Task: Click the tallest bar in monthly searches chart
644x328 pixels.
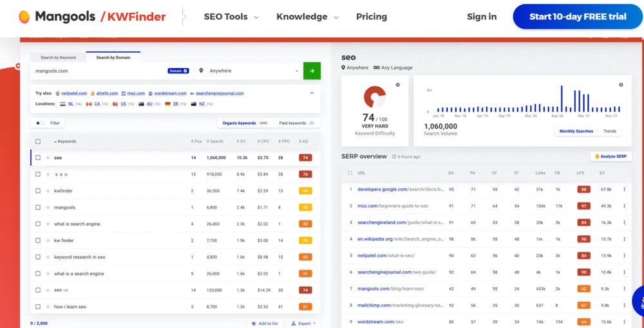Action: click(562, 98)
